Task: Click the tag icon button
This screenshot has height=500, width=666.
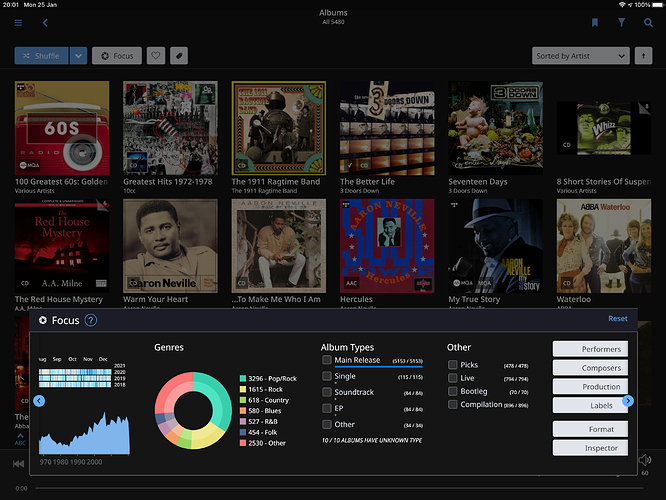Action: pos(179,56)
